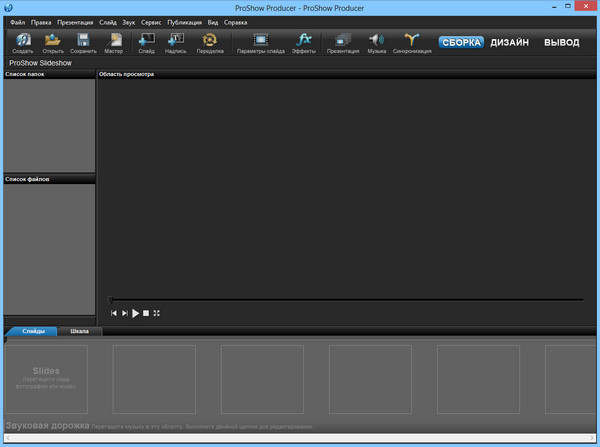Screen dimensions: 600x447
Task: Click the preview seek bar
Action: click(x=345, y=299)
